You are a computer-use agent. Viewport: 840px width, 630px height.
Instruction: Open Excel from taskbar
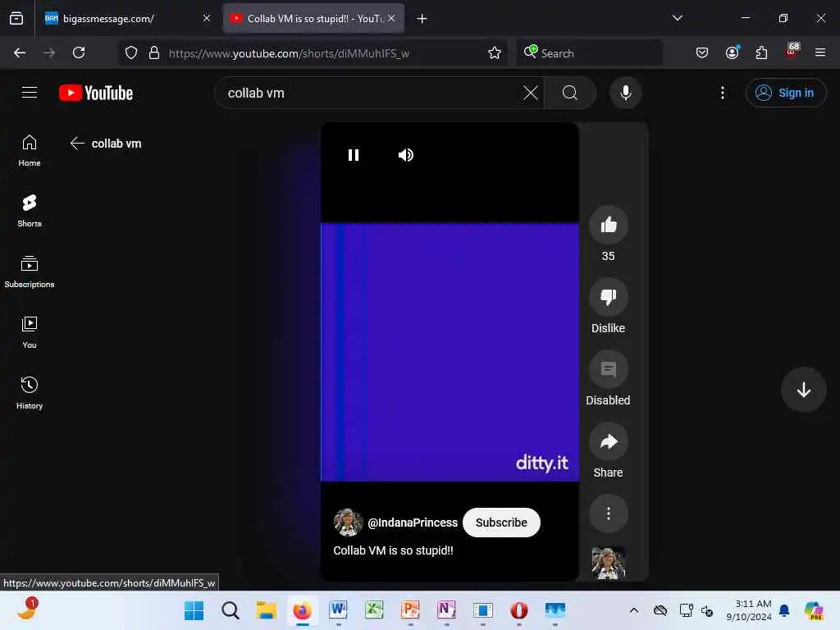pyautogui.click(x=374, y=610)
